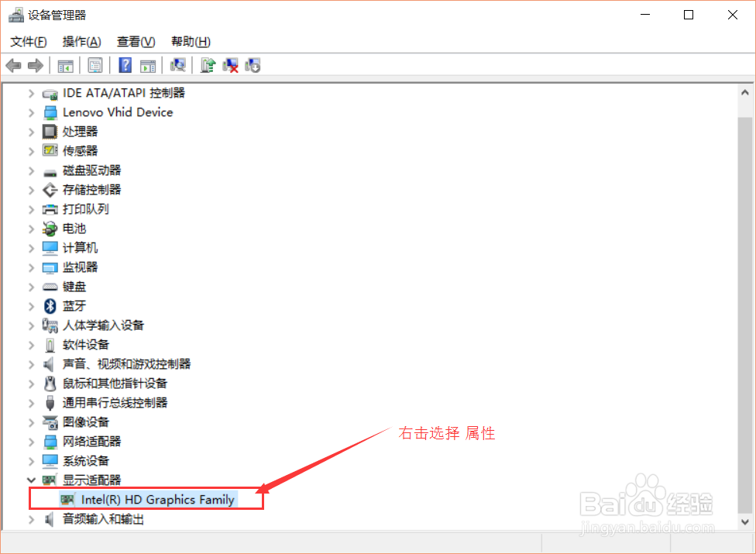Click the USB plug icon beside 通用串行总线控制器
This screenshot has height=554, width=756.
coord(50,403)
